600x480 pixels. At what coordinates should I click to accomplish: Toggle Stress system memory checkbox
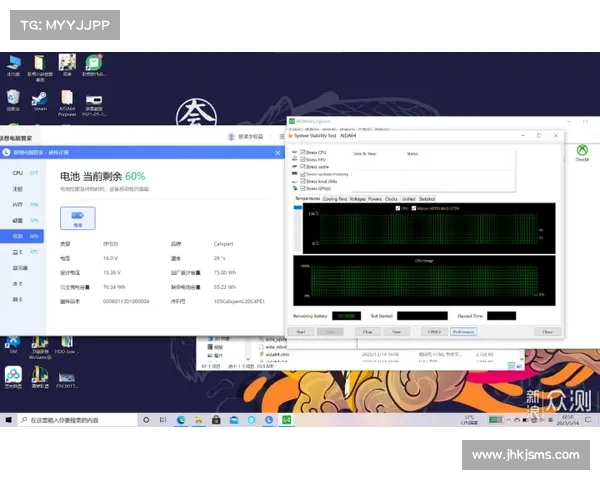click(303, 174)
